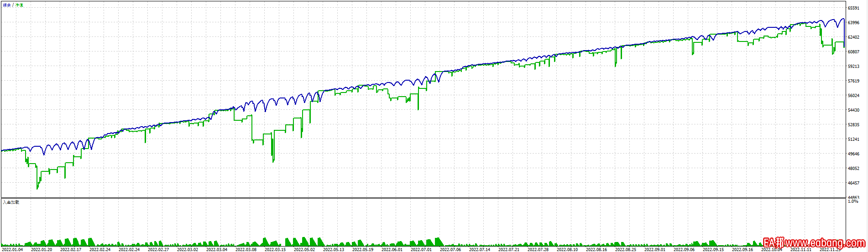Image resolution: width=868 pixels, height=252 pixels.
Task: Click the 2022.07.01 date label
Action: pos(421,249)
